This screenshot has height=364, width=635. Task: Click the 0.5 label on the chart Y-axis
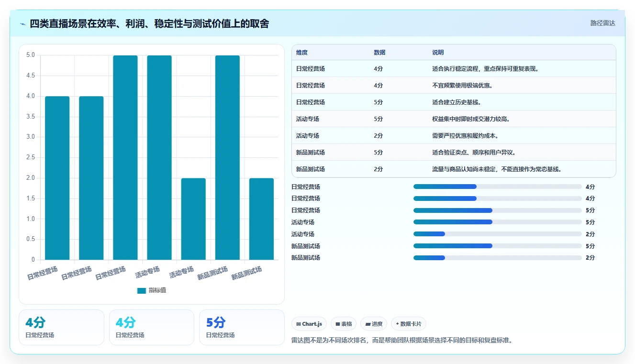pos(31,239)
